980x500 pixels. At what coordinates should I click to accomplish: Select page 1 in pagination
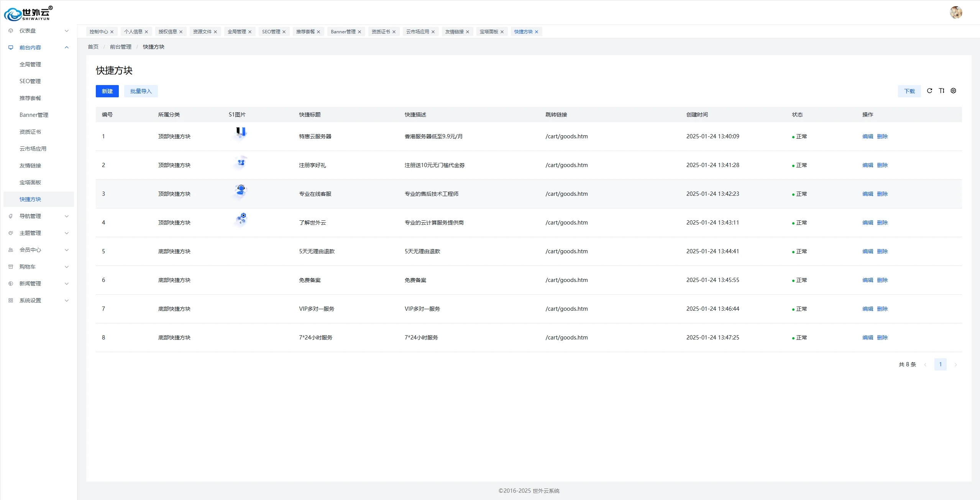[940, 364]
